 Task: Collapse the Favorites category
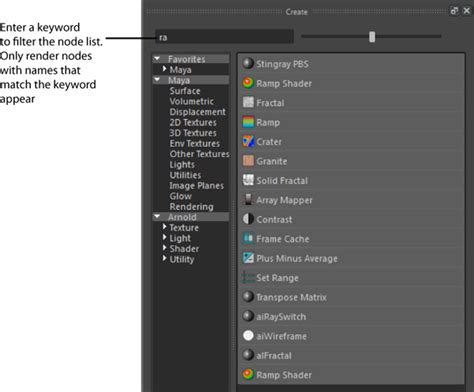[x=157, y=59]
